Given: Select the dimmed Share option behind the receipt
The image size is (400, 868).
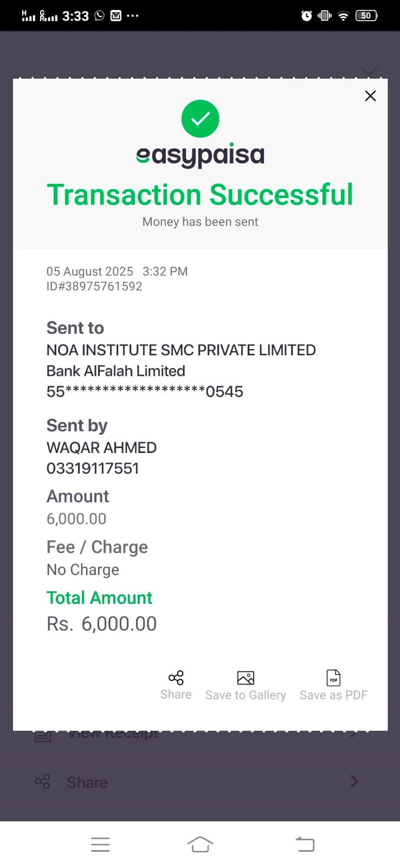Looking at the screenshot, I should tap(87, 782).
